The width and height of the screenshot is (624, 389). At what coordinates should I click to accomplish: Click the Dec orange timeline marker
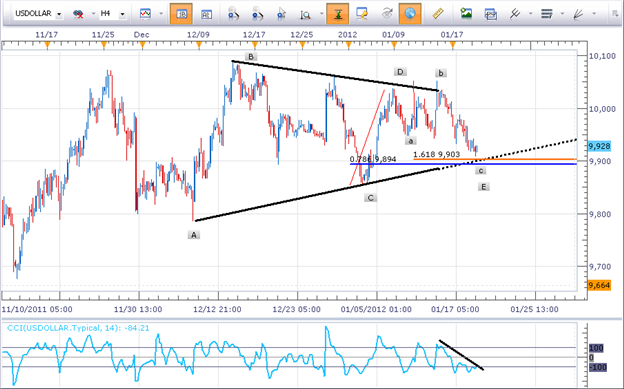(x=142, y=45)
